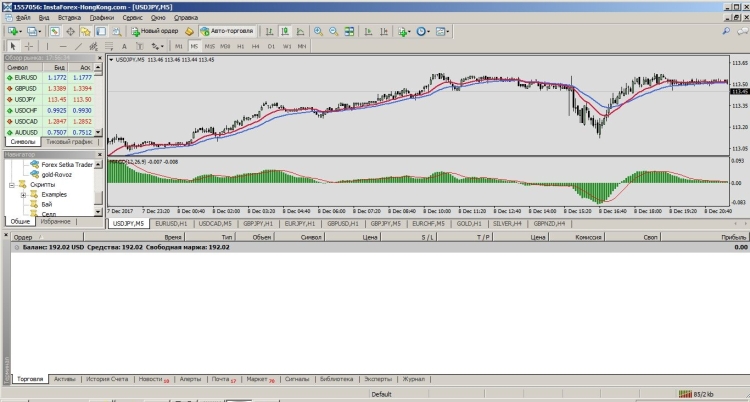The image size is (750, 402).
Task: Open the Файл menu
Action: (23, 18)
